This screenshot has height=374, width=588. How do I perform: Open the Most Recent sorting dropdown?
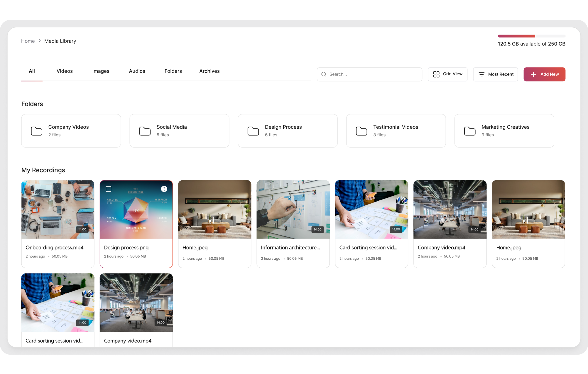click(496, 74)
